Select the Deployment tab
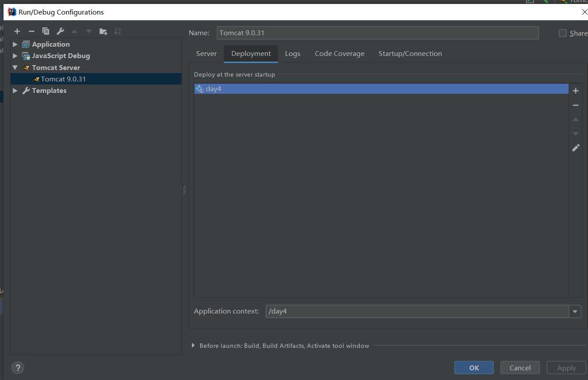This screenshot has width=588, height=380. click(251, 54)
